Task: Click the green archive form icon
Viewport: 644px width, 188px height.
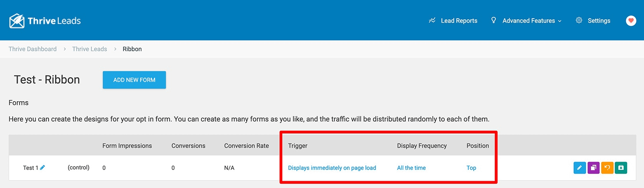Action: (621, 168)
